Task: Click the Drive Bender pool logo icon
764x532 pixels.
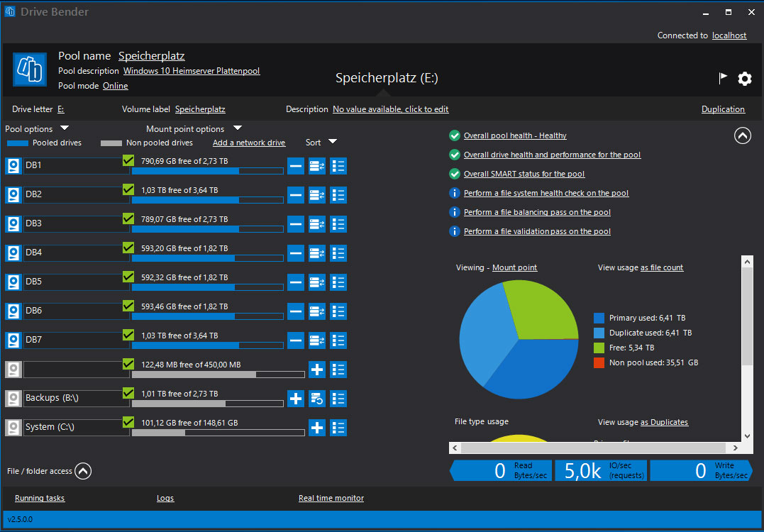Action: pyautogui.click(x=30, y=70)
